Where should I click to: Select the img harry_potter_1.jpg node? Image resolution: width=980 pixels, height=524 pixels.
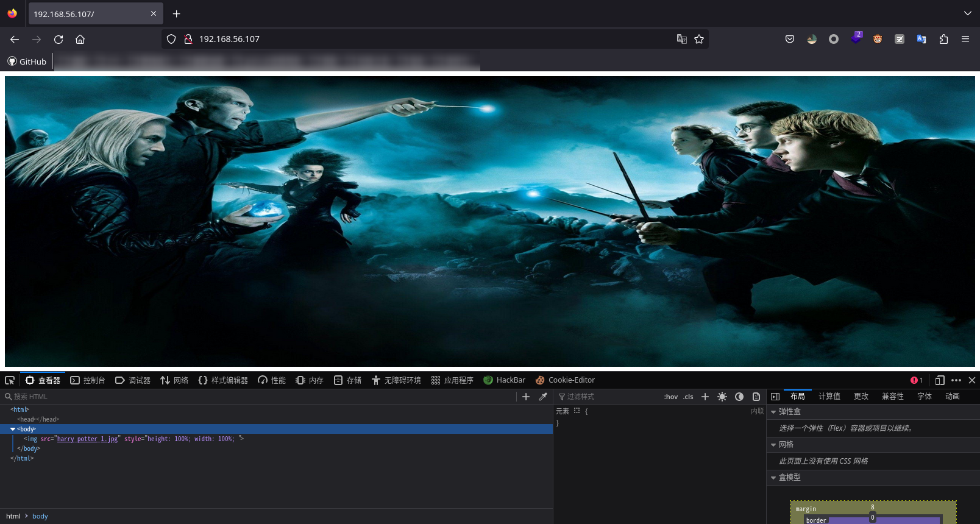coord(276,439)
